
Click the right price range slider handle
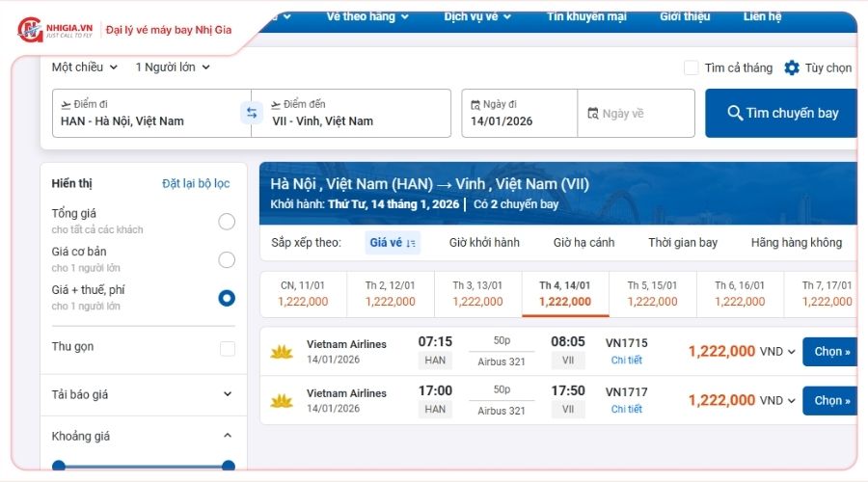228,466
